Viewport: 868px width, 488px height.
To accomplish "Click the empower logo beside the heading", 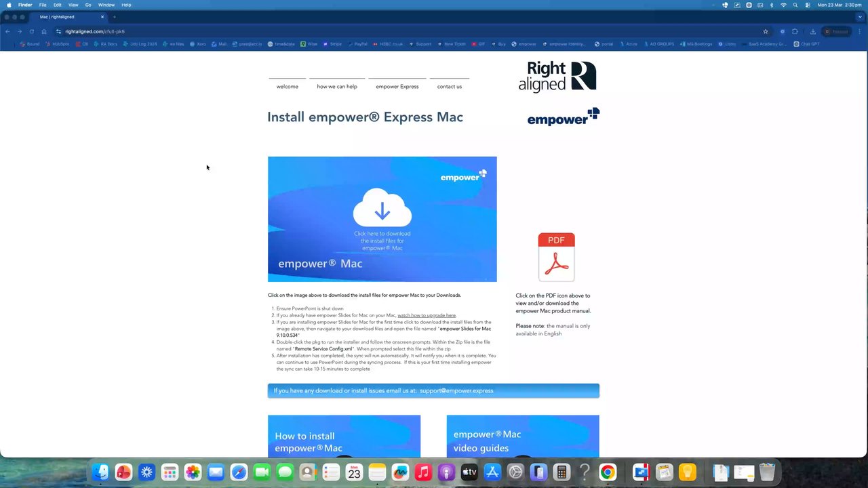I will [564, 117].
